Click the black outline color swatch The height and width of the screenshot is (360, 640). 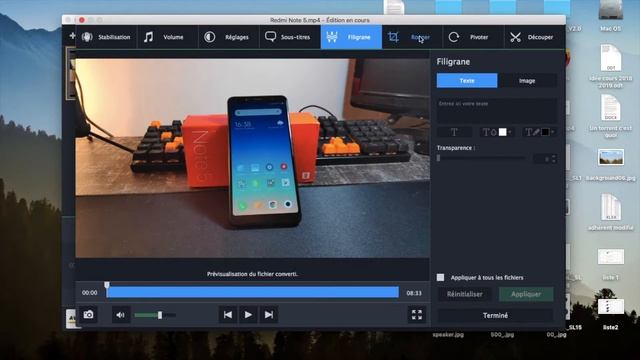545,132
